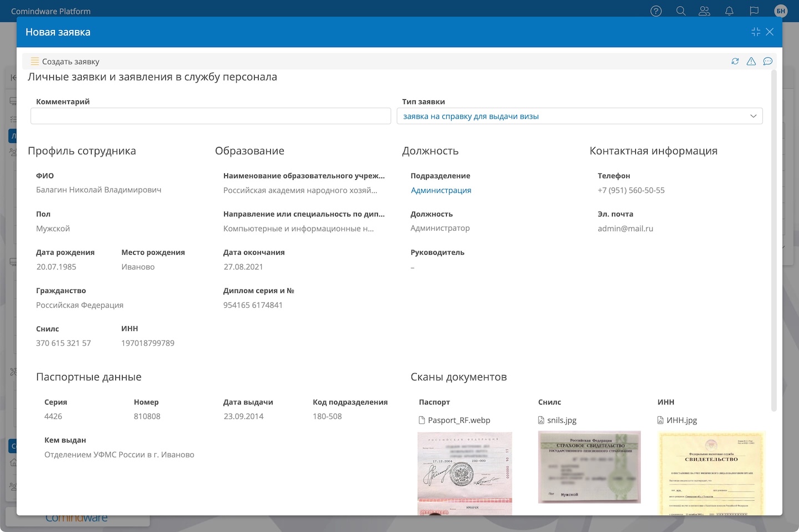Click the gender value Мужской
799x532 pixels.
coord(53,229)
